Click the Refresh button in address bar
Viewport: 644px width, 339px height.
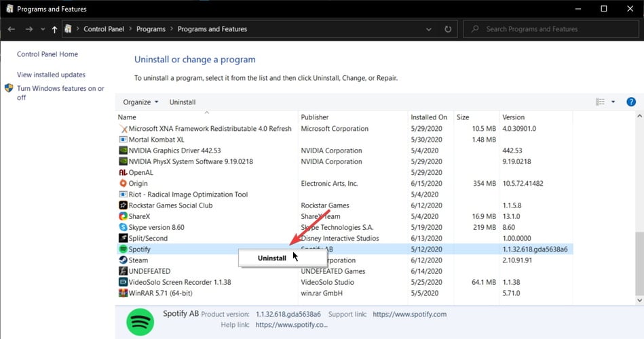pos(448,29)
